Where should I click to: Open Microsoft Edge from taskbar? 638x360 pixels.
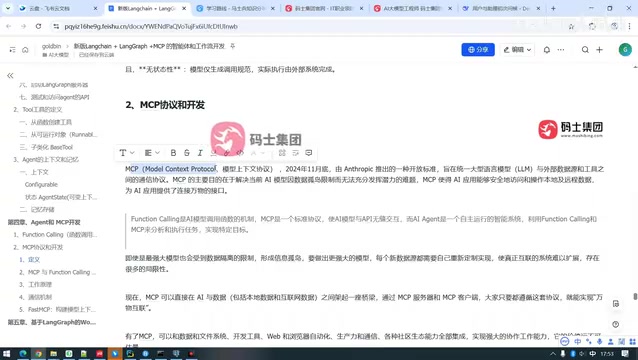[23, 353]
